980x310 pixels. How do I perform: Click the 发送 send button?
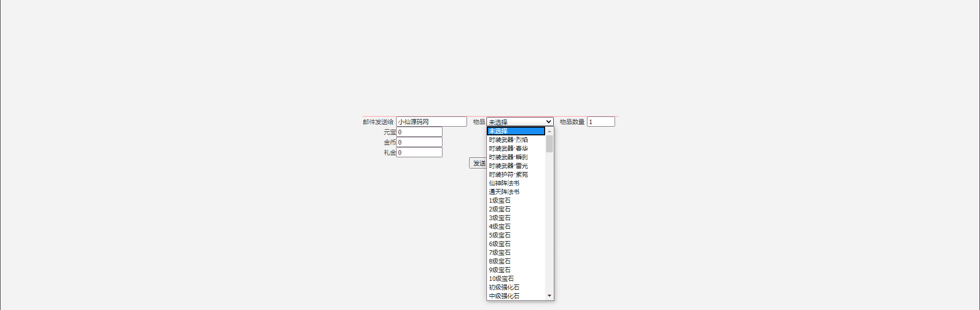[x=478, y=163]
